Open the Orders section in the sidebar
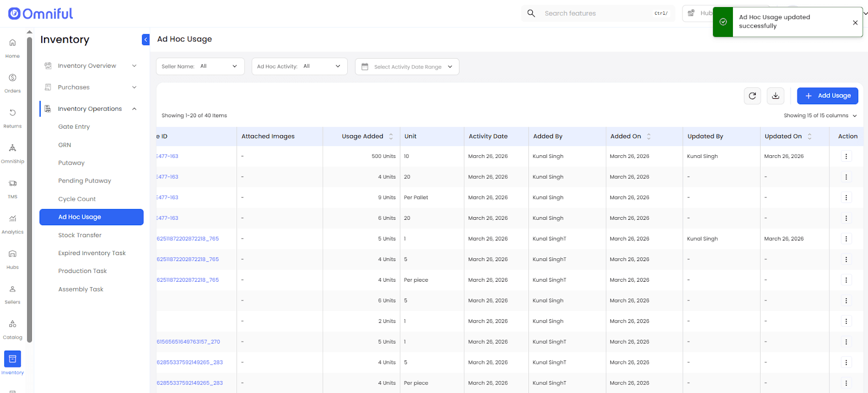 click(x=12, y=83)
